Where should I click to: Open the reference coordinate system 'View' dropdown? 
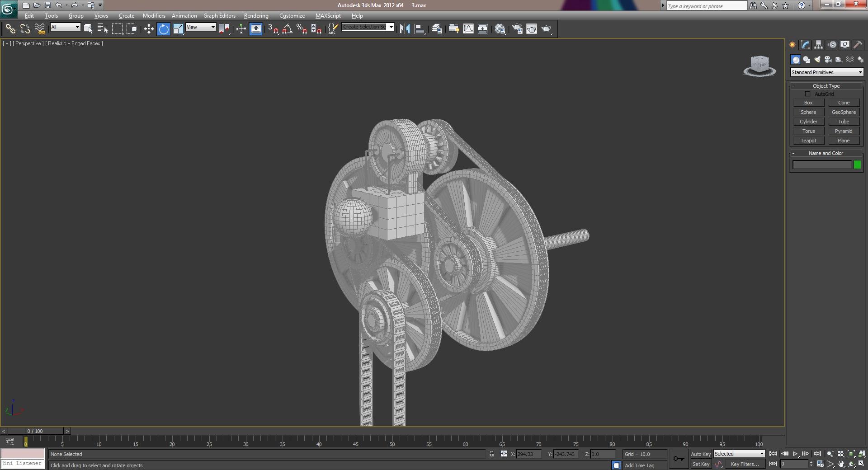(201, 27)
